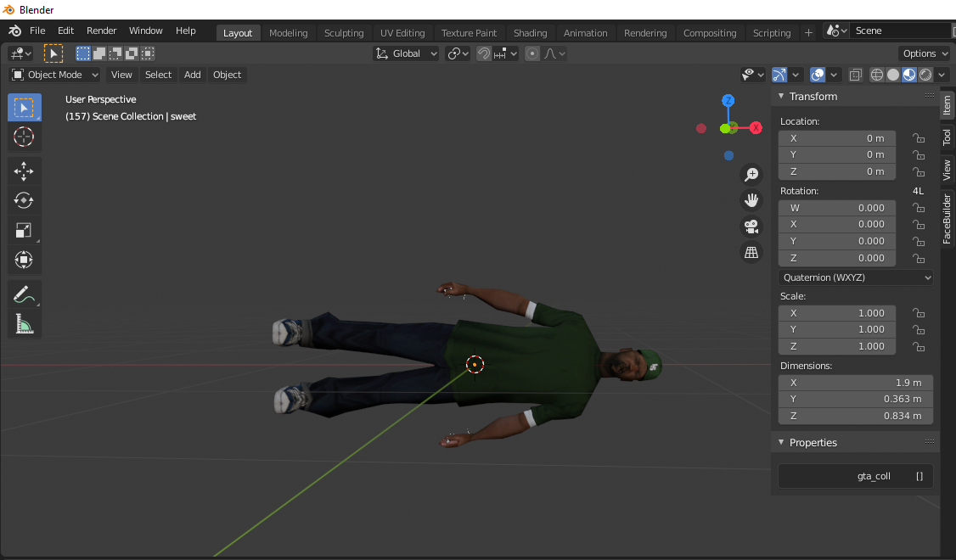Click the red X axis gizmo handle
956x560 pixels.
756,128
